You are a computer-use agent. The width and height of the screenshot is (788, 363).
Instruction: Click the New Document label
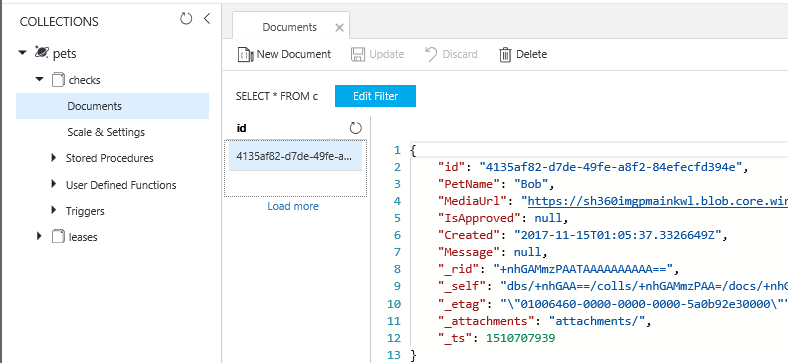pos(293,54)
